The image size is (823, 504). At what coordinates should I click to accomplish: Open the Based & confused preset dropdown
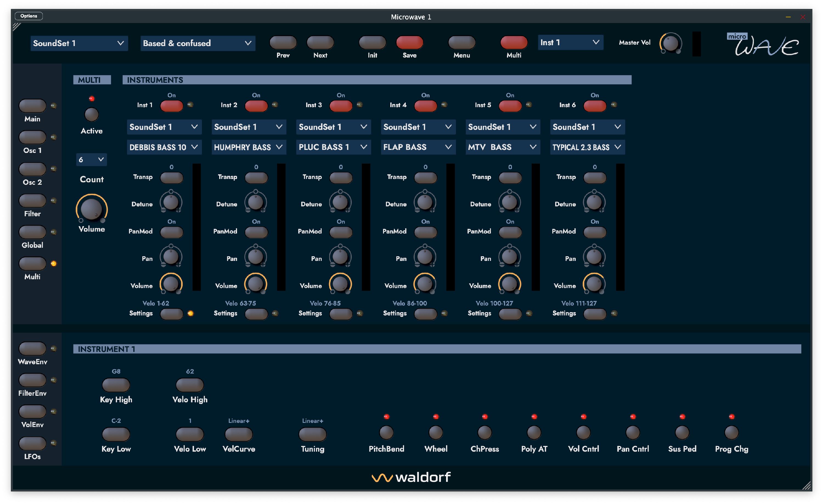point(198,43)
